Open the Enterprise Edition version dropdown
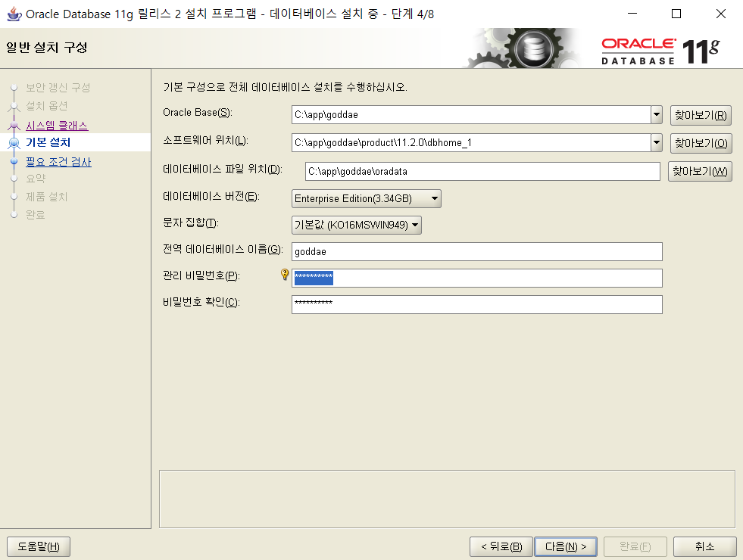This screenshot has width=743, height=560. pos(367,199)
